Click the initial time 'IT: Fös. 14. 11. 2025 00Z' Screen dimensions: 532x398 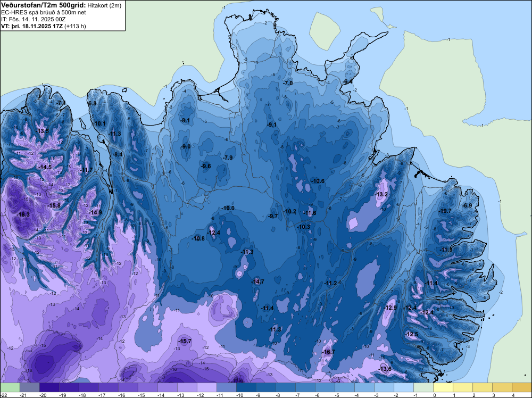point(34,19)
